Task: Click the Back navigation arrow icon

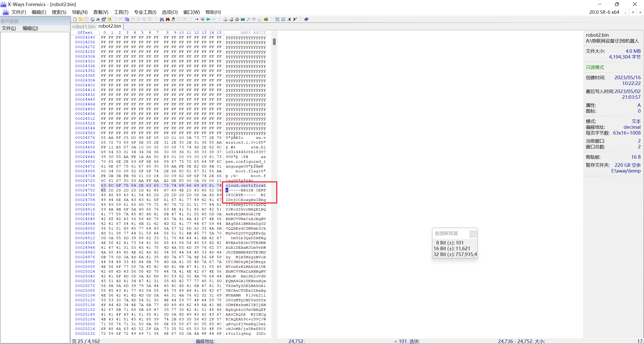Action: coord(208,19)
